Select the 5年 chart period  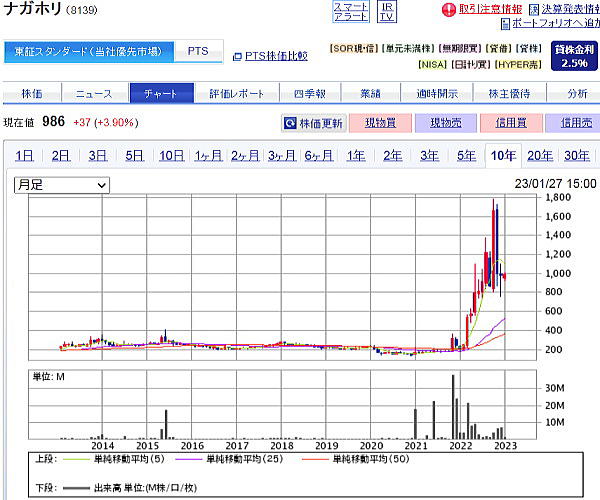click(x=466, y=155)
